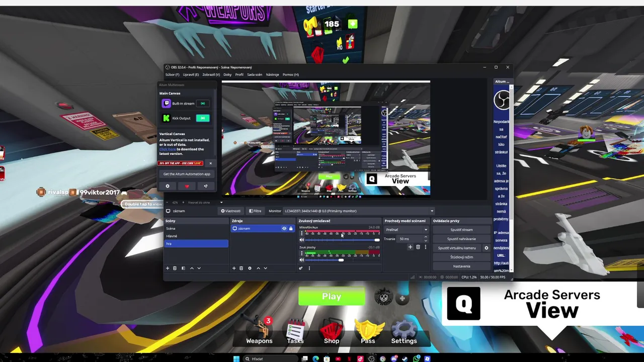Toggle lock on záznam source
Screen dimensions: 644x362
(290, 228)
